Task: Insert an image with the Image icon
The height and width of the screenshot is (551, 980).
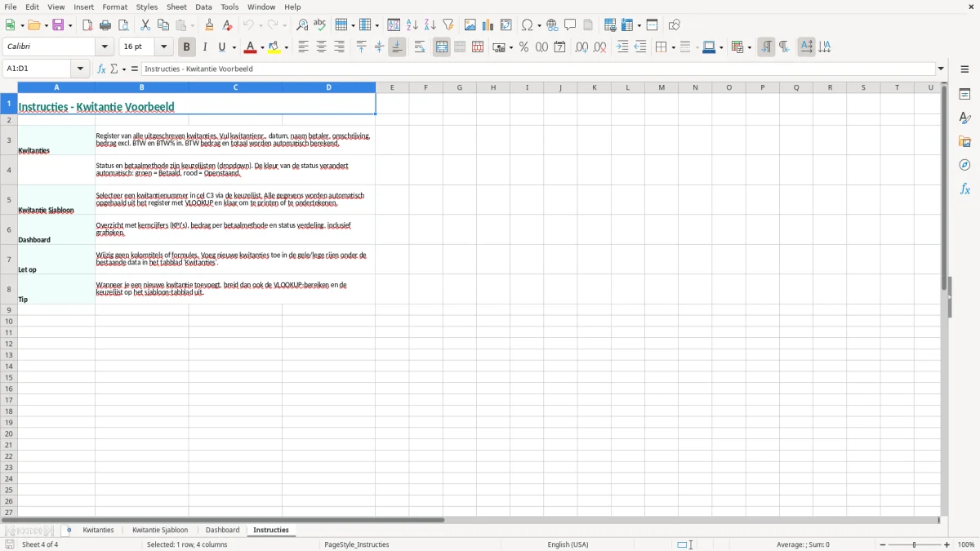Action: tap(470, 25)
